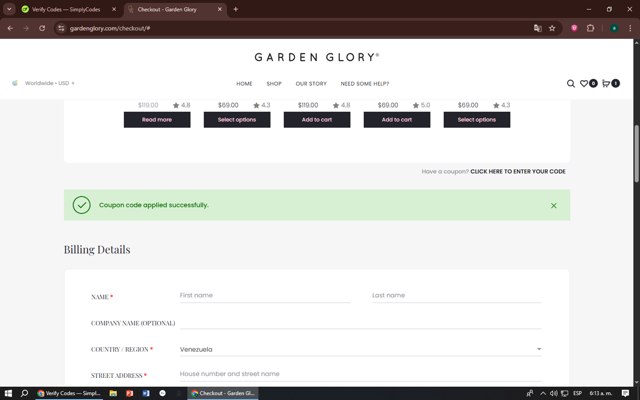Image resolution: width=640 pixels, height=400 pixels.
Task: Open the shopping cart icon
Action: click(606, 83)
